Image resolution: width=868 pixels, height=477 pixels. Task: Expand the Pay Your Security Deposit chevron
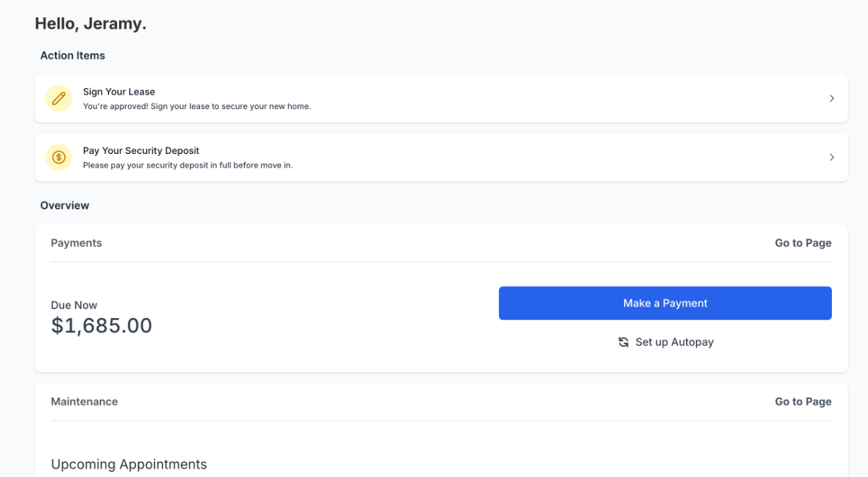click(831, 158)
